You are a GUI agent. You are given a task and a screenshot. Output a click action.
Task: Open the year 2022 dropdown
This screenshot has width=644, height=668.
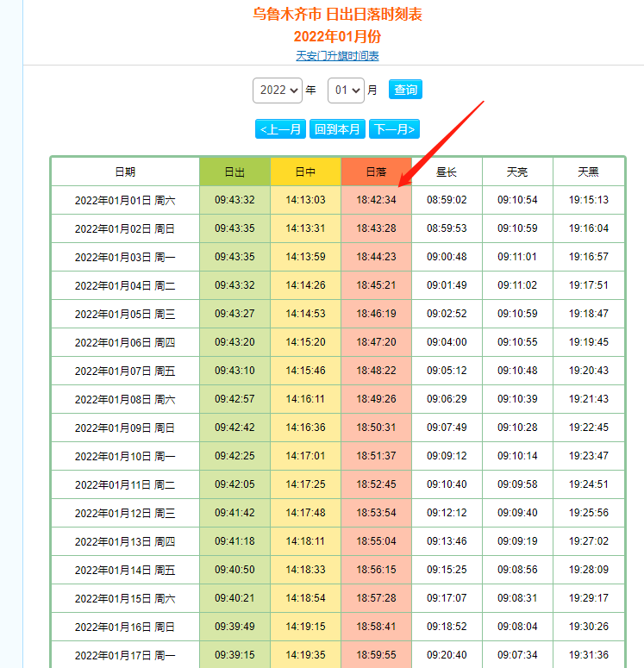277,90
